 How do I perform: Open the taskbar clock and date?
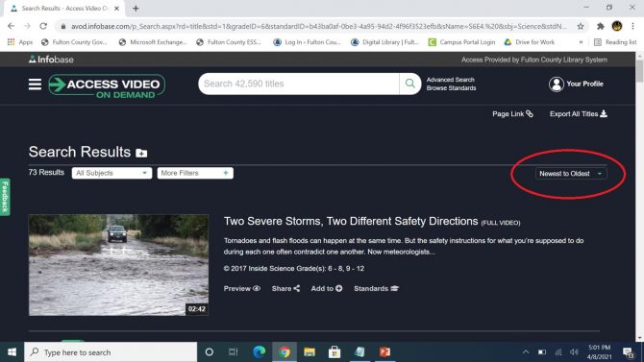coord(599,352)
